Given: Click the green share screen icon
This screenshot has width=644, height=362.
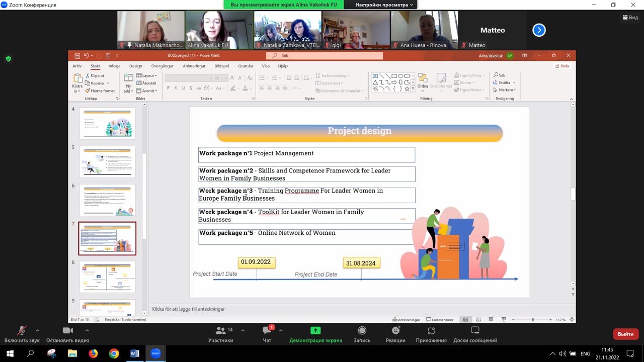Looking at the screenshot, I should pos(315,330).
